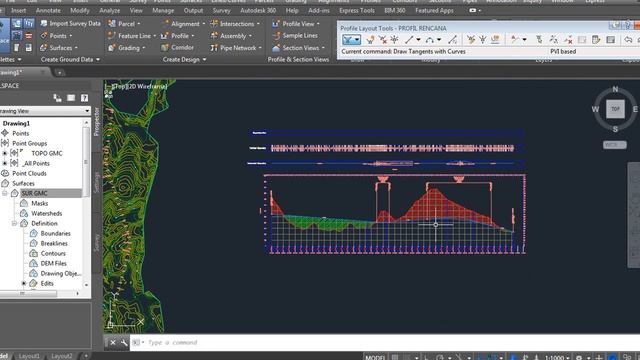The width and height of the screenshot is (640, 360).
Task: Open the vertical curve dropdown arrow
Action: click(439, 40)
